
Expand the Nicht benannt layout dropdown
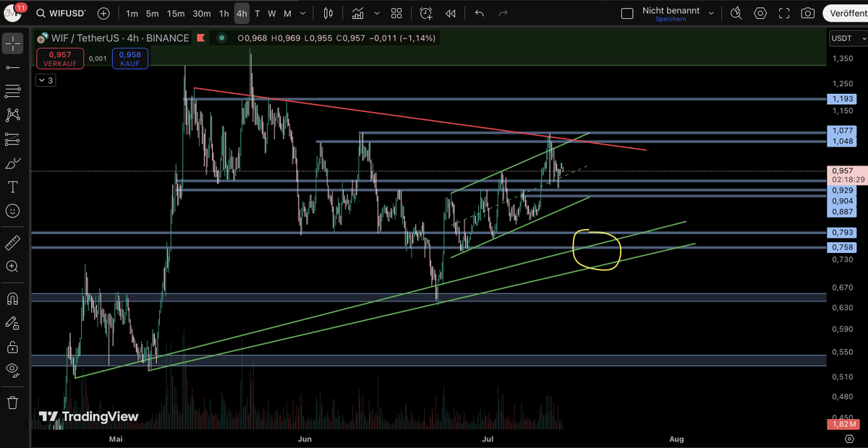point(712,13)
